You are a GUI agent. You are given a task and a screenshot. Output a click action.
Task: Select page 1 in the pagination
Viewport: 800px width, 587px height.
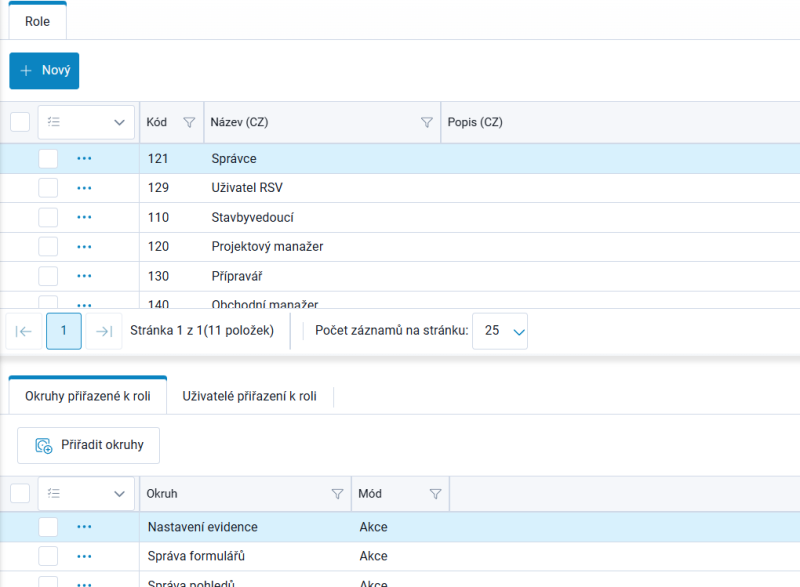pyautogui.click(x=64, y=331)
